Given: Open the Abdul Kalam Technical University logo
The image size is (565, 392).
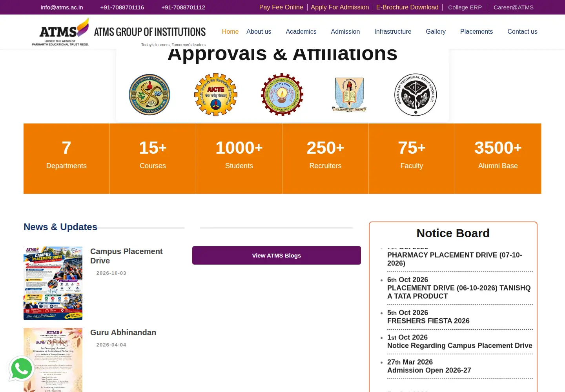Looking at the screenshot, I should (x=282, y=94).
